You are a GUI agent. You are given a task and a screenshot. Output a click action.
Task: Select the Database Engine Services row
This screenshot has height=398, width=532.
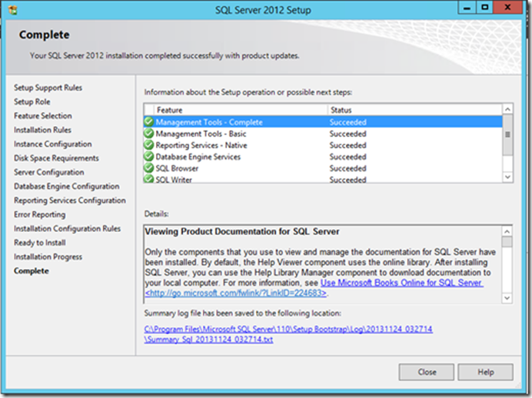coord(323,157)
